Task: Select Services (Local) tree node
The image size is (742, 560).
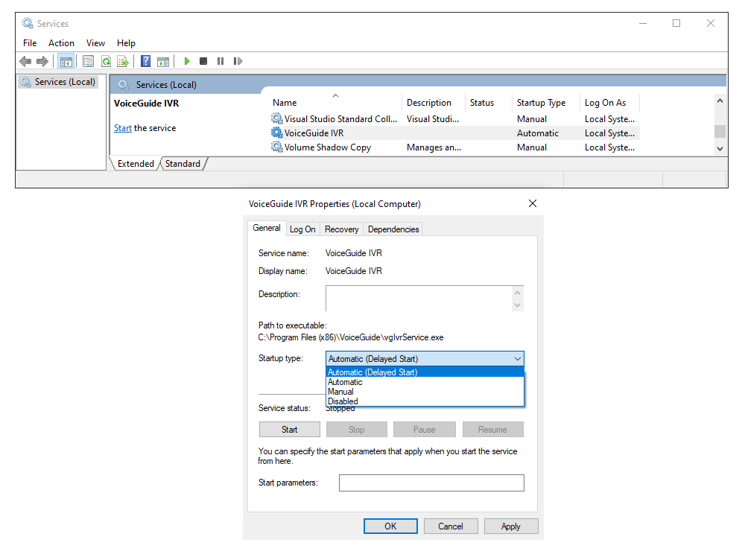Action: coord(59,82)
